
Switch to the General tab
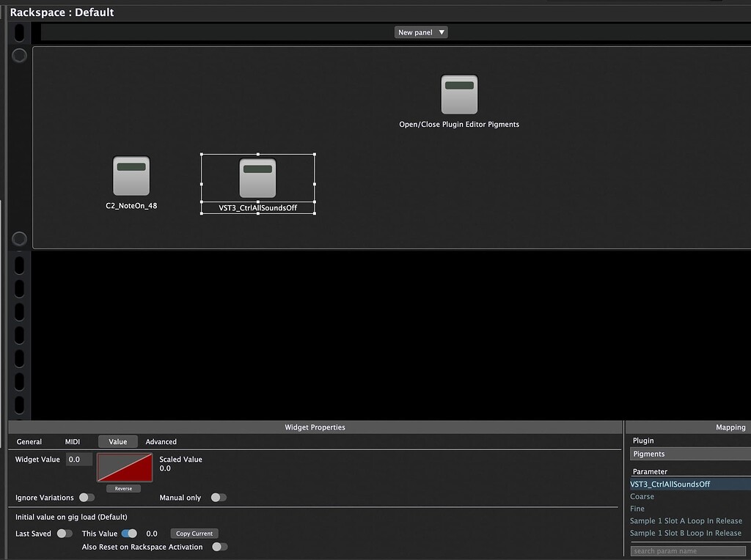point(30,441)
